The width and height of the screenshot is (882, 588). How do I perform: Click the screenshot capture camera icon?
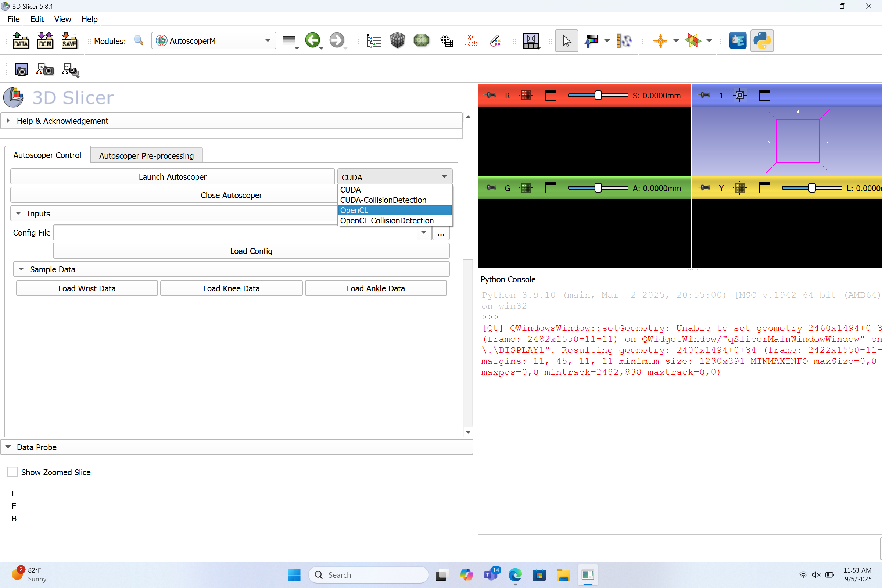click(x=21, y=70)
